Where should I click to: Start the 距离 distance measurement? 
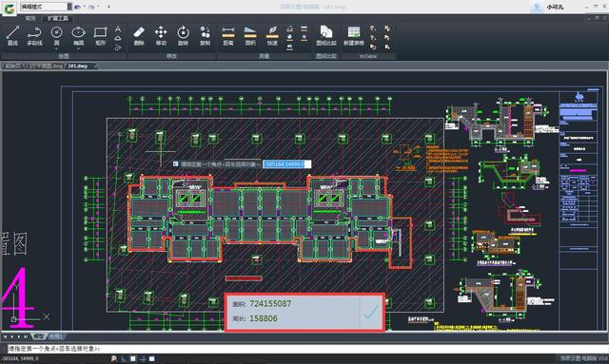point(228,36)
